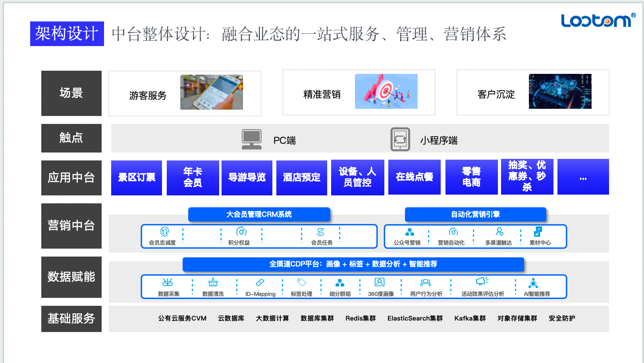Click the text 小程序端

tap(439, 141)
